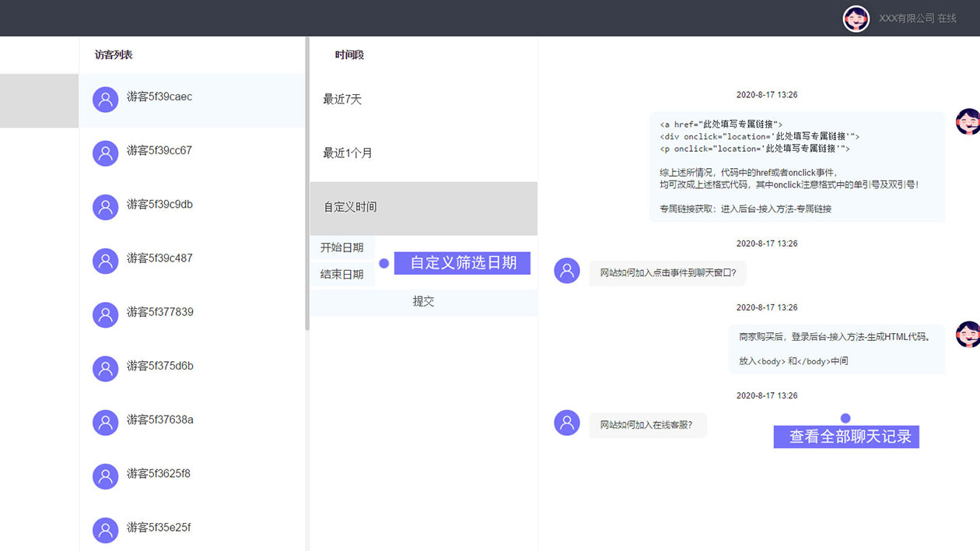Click avatar icon of visitor 游客5f39caec

[x=105, y=100]
